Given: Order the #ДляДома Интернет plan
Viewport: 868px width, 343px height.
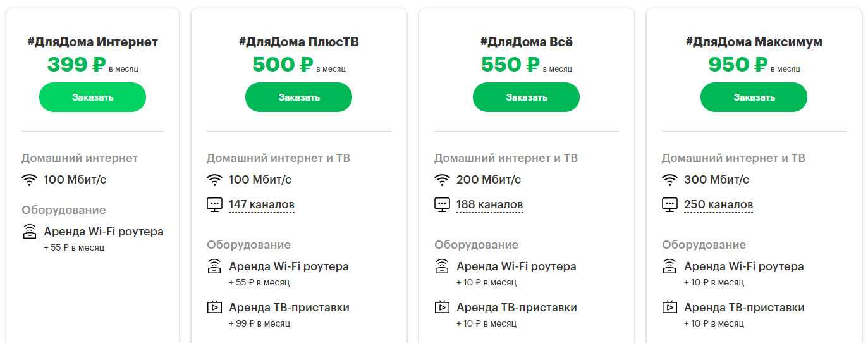Looking at the screenshot, I should point(92,97).
